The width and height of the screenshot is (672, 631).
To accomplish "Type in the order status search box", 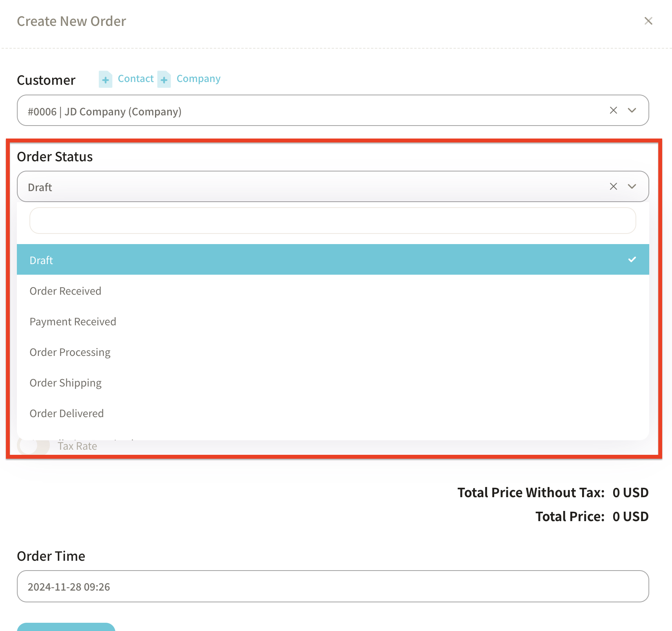I will tap(332, 221).
